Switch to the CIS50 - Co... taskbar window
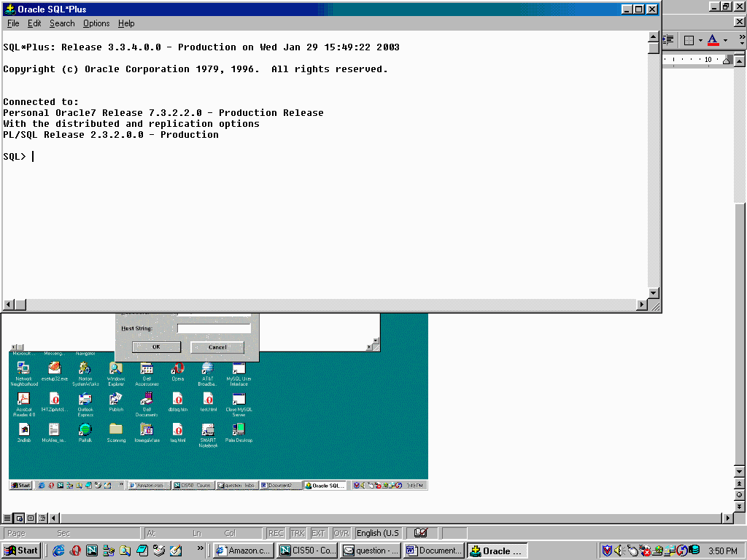This screenshot has width=747, height=560. (307, 551)
